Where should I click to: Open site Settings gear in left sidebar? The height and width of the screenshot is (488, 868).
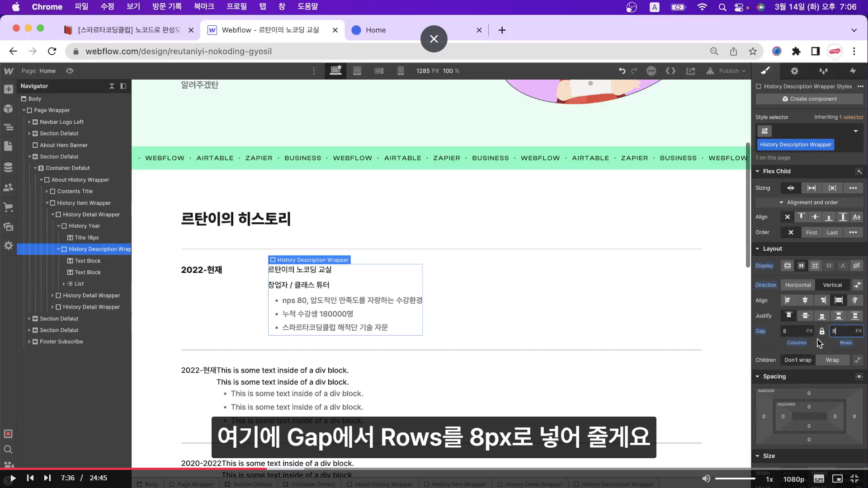point(8,245)
